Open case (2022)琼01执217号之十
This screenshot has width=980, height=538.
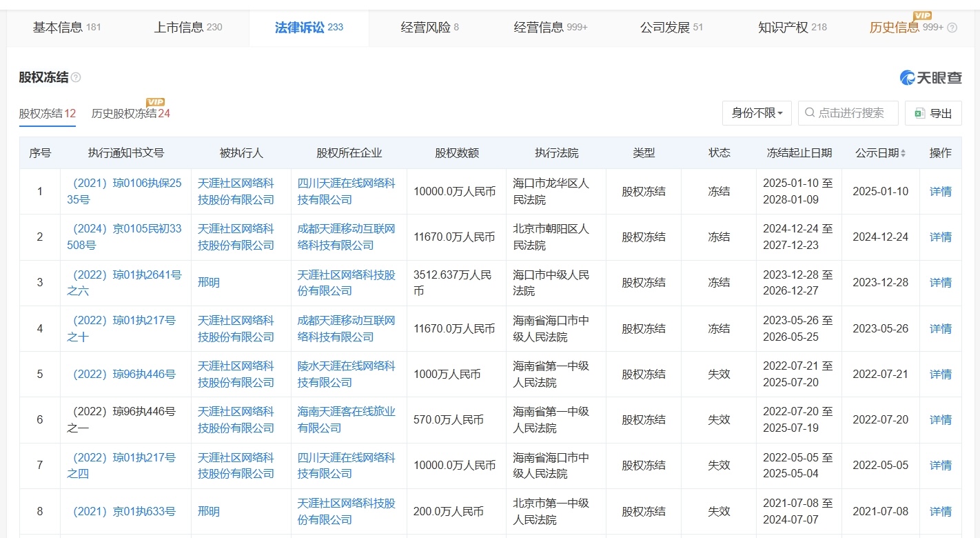coord(122,329)
